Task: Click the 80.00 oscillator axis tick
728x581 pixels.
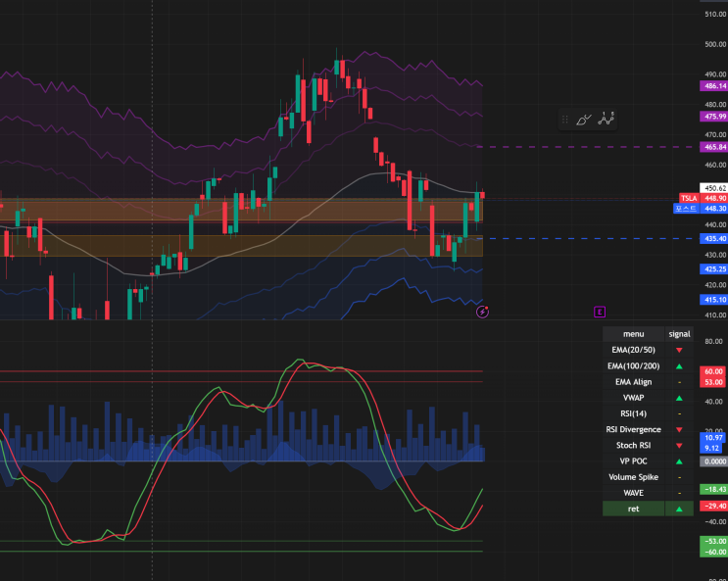Action: coord(713,341)
